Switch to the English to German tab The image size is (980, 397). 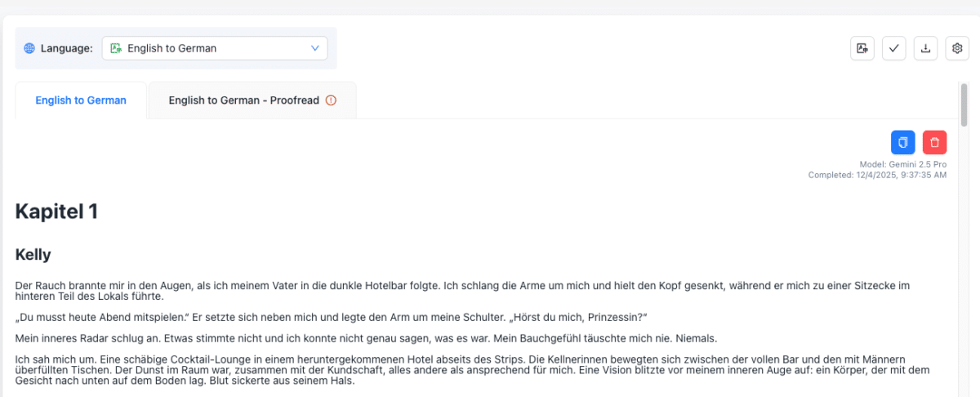[81, 100]
